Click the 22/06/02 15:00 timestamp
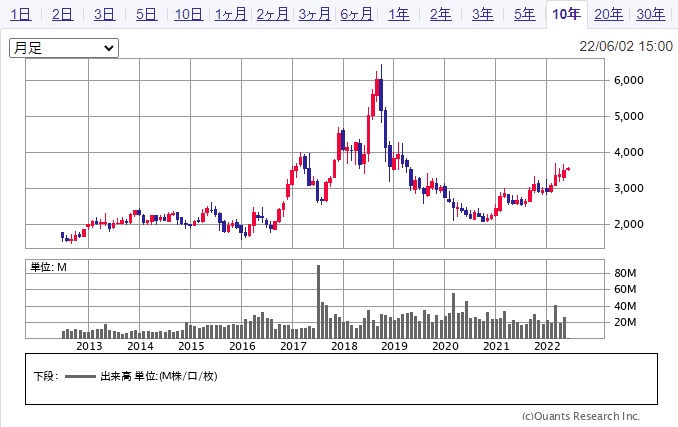The height and width of the screenshot is (427, 678). click(x=626, y=46)
